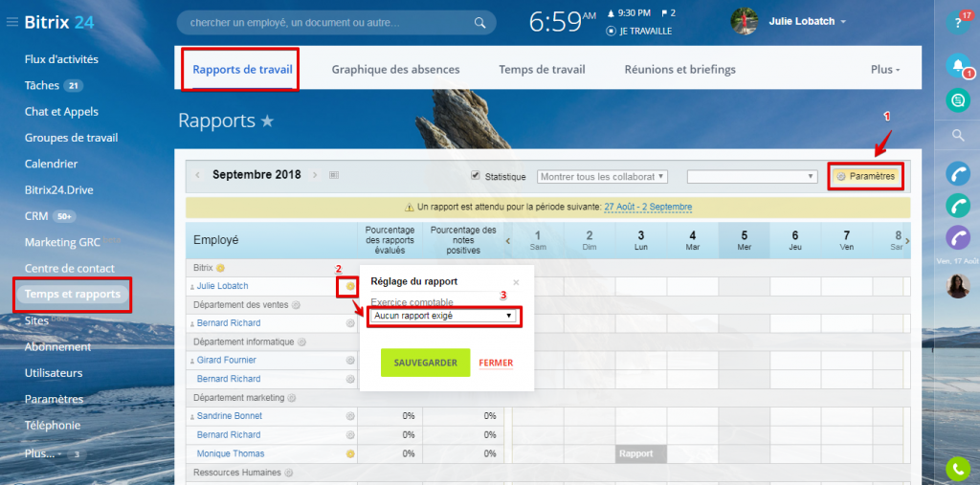The height and width of the screenshot is (485, 980).
Task: Open Tâches in the sidebar
Action: (x=42, y=86)
